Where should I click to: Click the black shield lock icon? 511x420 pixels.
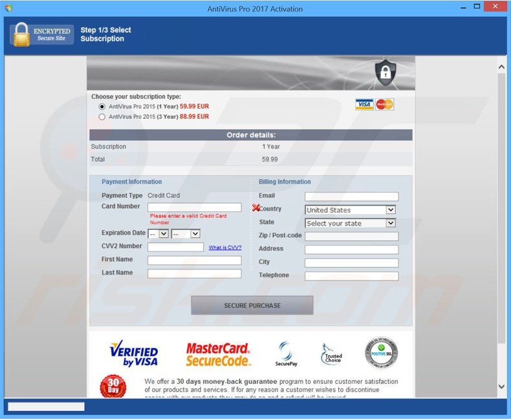pyautogui.click(x=385, y=73)
